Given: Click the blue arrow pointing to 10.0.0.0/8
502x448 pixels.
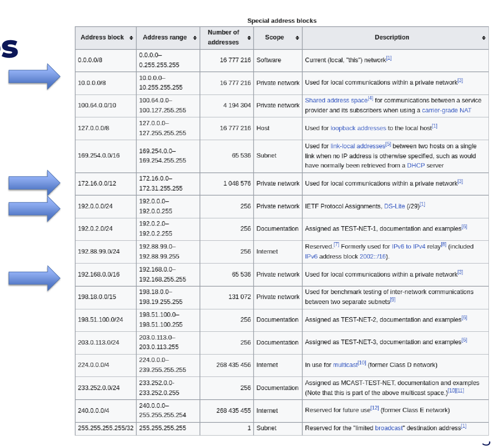Looking at the screenshot, I should click(x=34, y=77).
